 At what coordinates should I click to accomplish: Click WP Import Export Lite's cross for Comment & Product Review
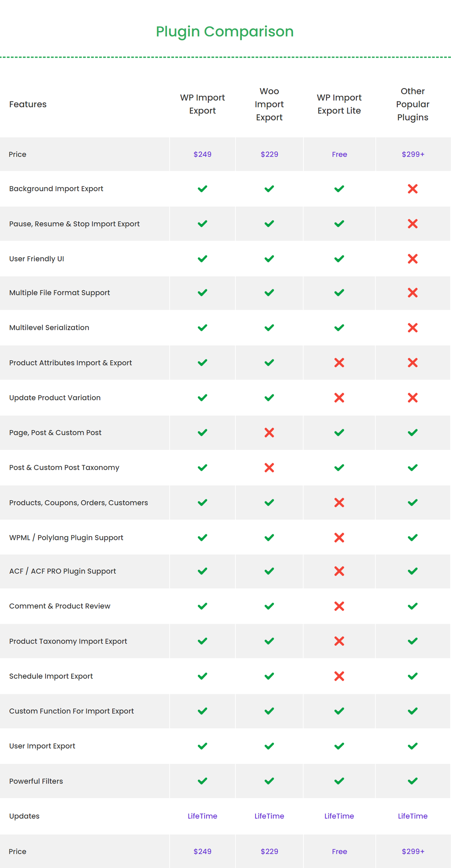coord(339,606)
